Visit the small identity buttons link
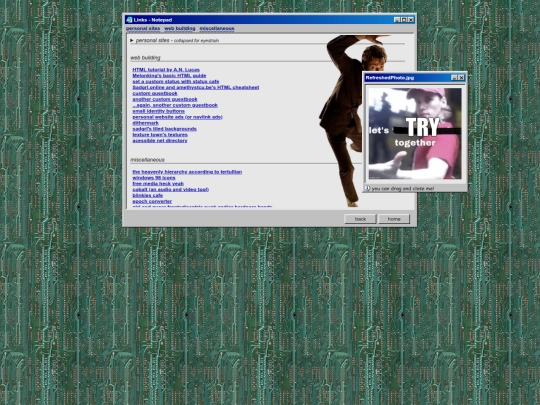Screen dimensions: 540x405 pyautogui.click(x=158, y=111)
